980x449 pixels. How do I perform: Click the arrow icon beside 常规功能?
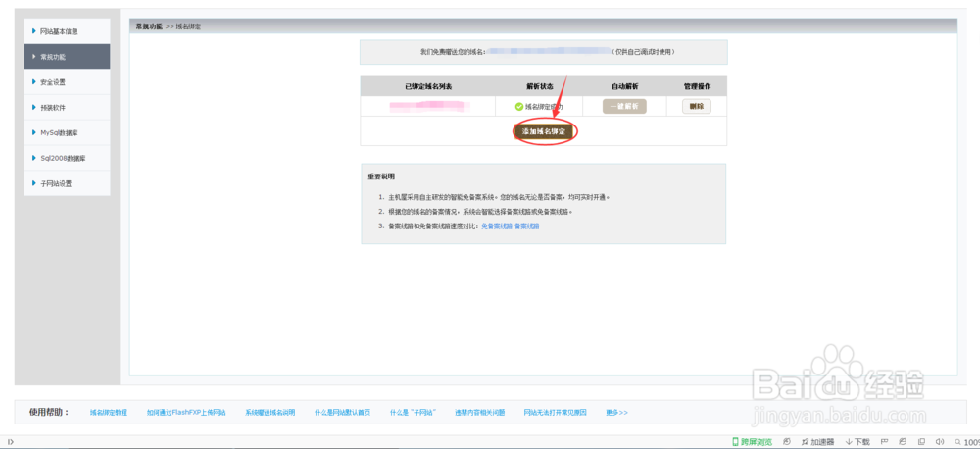pyautogui.click(x=33, y=56)
